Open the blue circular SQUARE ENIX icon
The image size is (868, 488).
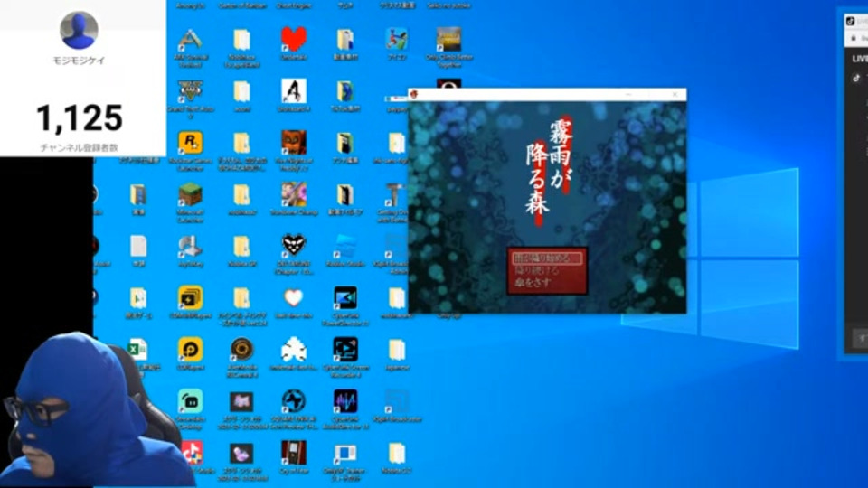click(293, 401)
